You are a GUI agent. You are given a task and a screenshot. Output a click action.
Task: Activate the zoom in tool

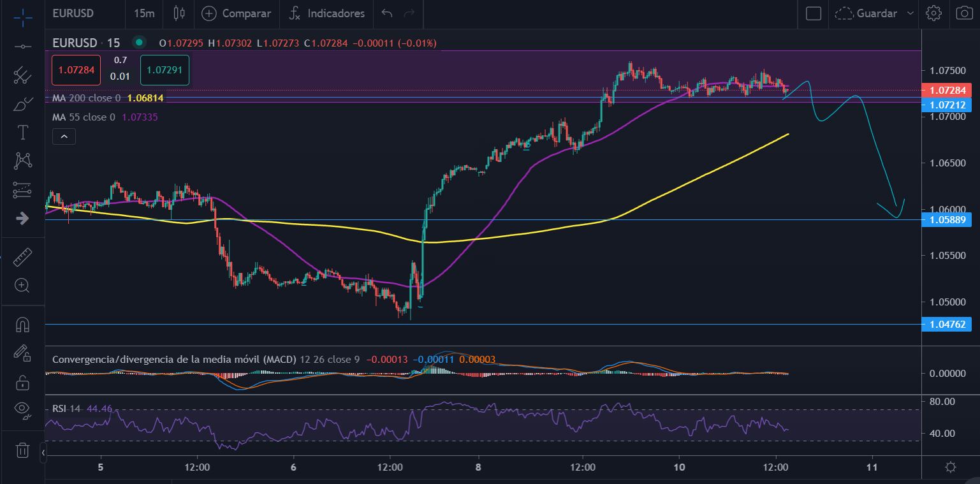pos(22,285)
